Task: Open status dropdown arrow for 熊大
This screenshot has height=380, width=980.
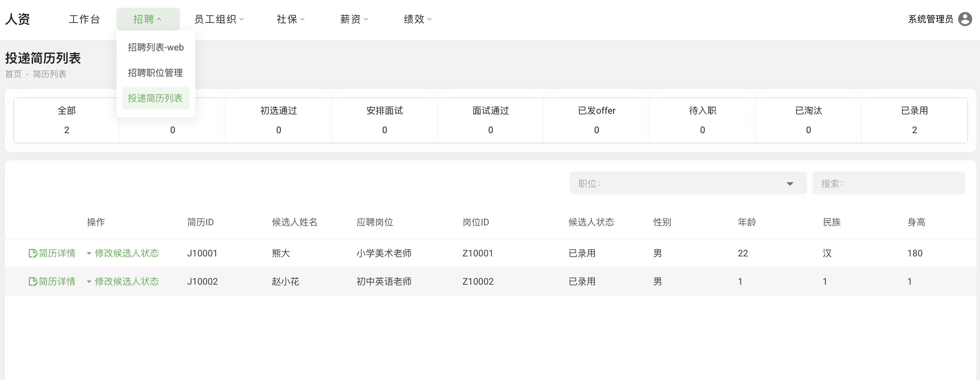Action: click(89, 253)
